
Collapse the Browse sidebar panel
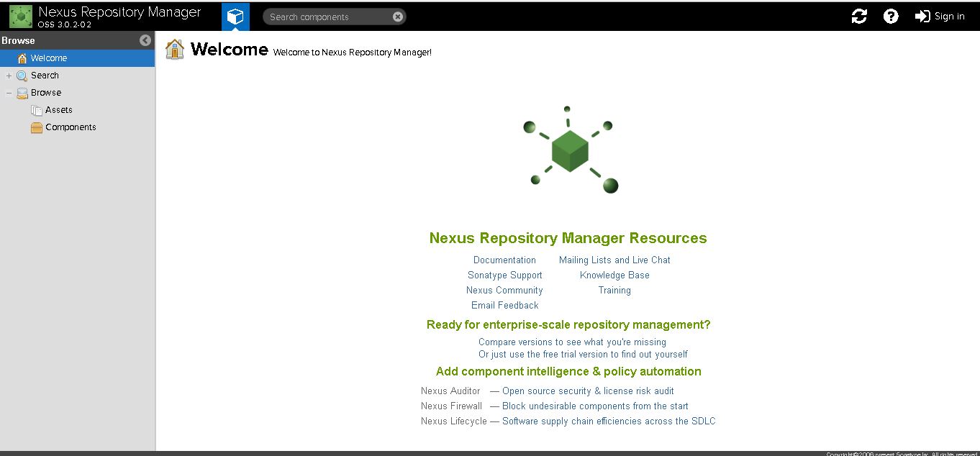click(146, 40)
